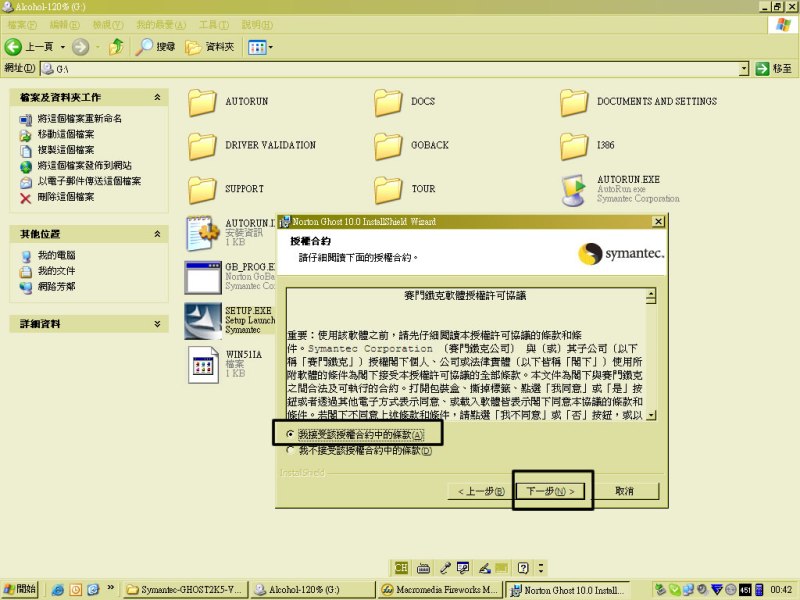
Task: Go up one folder level
Action: 117,47
